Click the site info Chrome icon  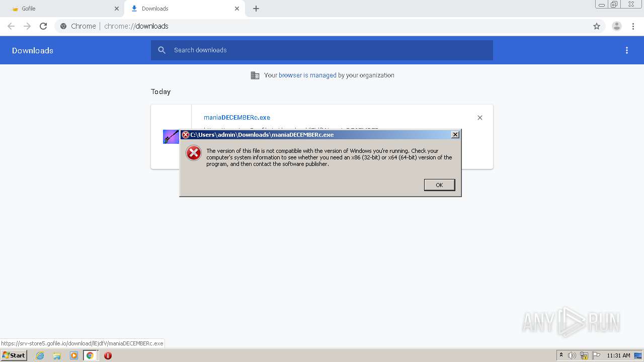coord(63,26)
